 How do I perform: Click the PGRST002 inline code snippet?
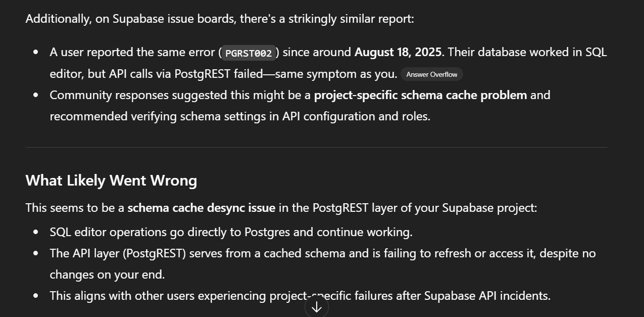(x=249, y=53)
